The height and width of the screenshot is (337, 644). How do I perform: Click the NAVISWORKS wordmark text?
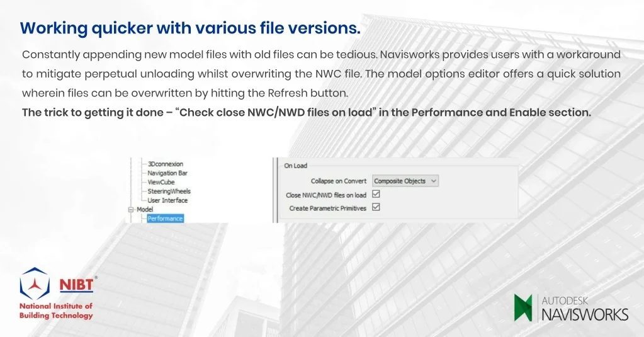[x=585, y=314]
